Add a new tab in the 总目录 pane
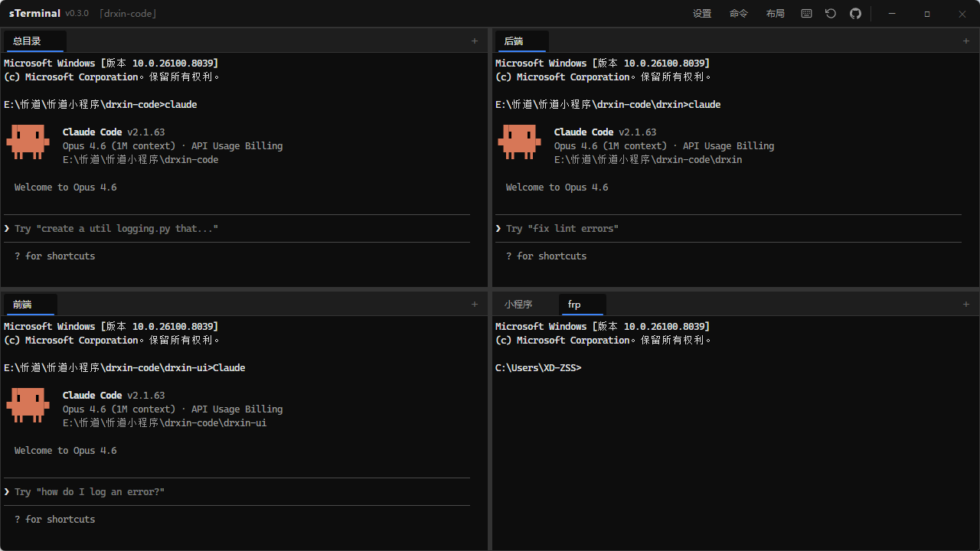980x551 pixels. tap(475, 41)
